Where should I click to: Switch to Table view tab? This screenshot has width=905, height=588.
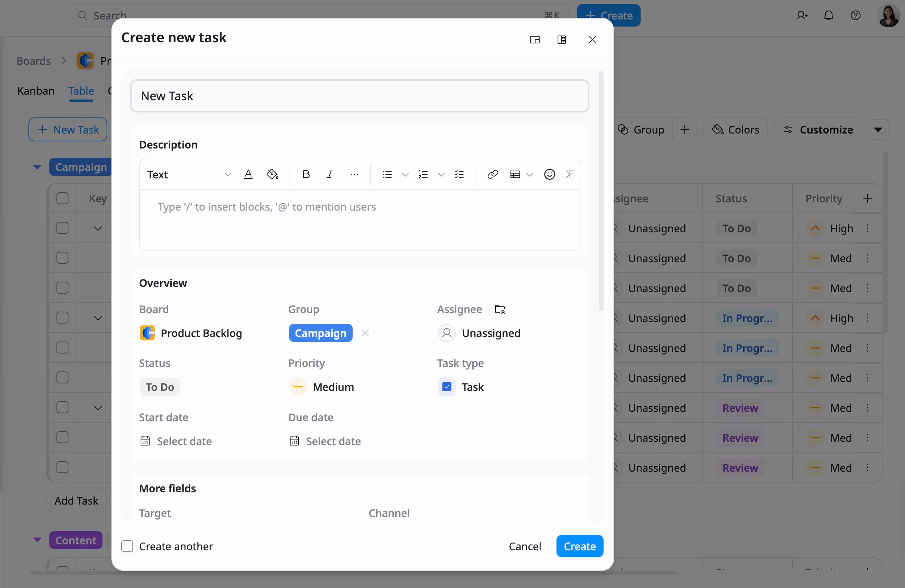point(81,91)
